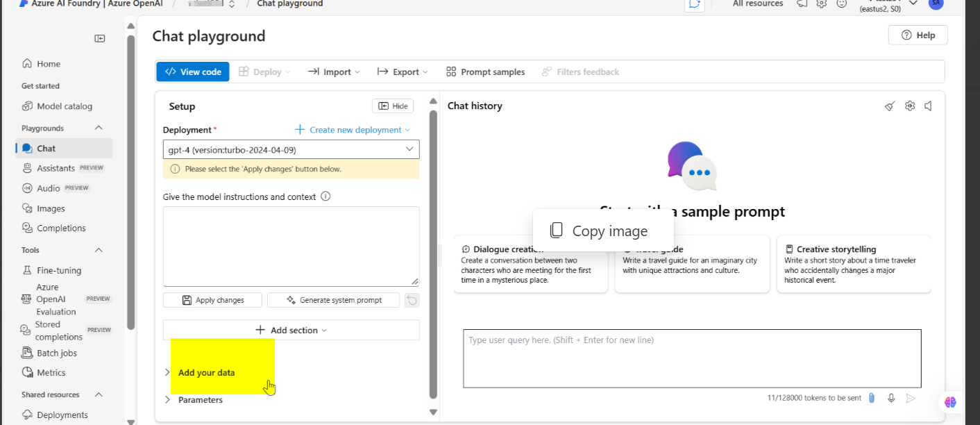Collapse the left navigation panel icon
Image resolution: width=980 pixels, height=425 pixels.
[100, 38]
